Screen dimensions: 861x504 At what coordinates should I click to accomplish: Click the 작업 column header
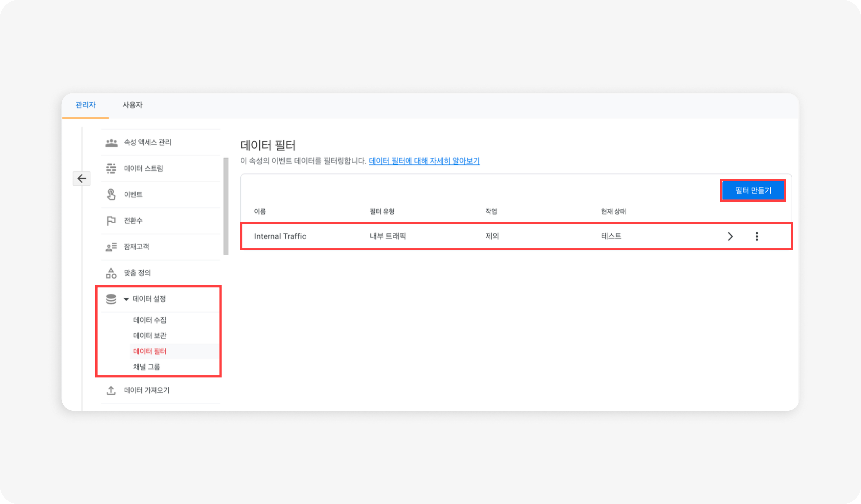(491, 211)
